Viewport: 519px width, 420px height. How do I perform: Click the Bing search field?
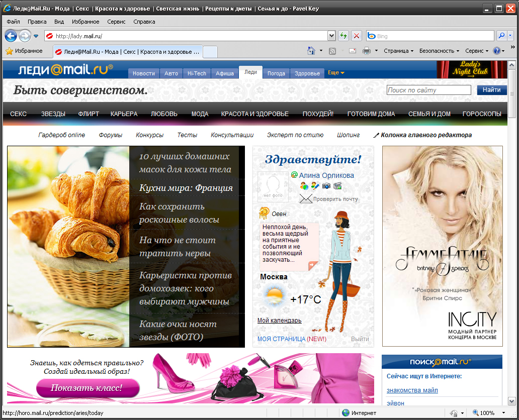coord(430,36)
